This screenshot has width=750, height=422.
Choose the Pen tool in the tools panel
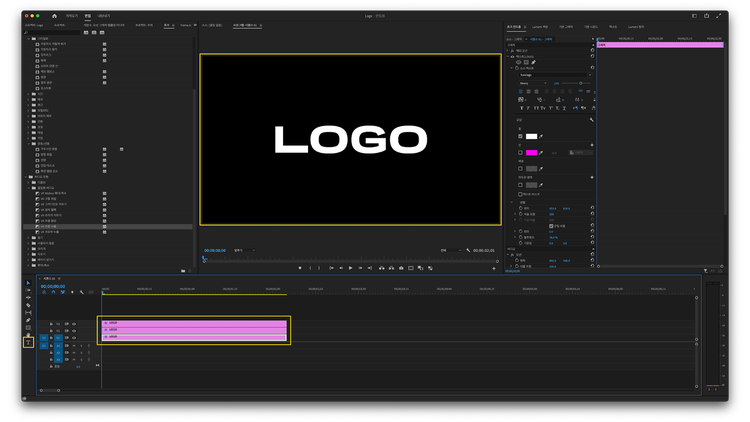pyautogui.click(x=28, y=320)
